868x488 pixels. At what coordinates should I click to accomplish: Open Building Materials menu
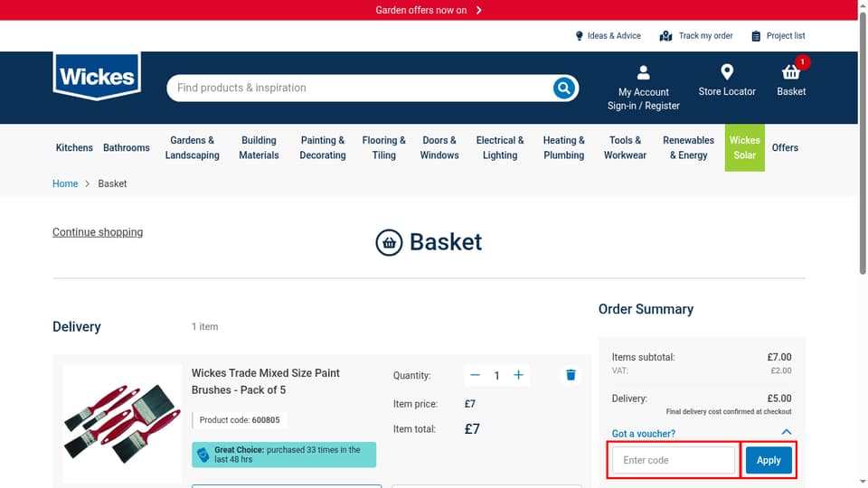259,147
